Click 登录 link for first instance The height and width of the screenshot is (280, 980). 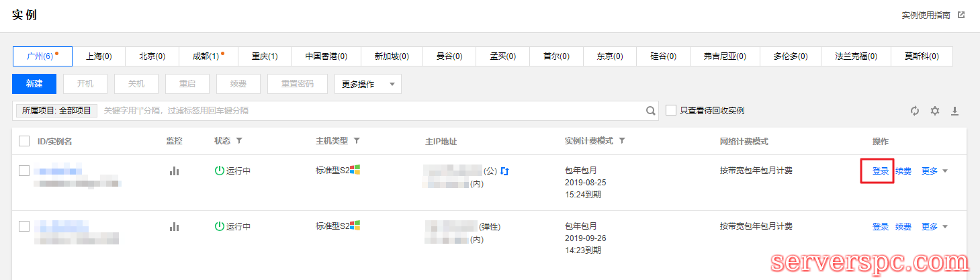pos(880,171)
